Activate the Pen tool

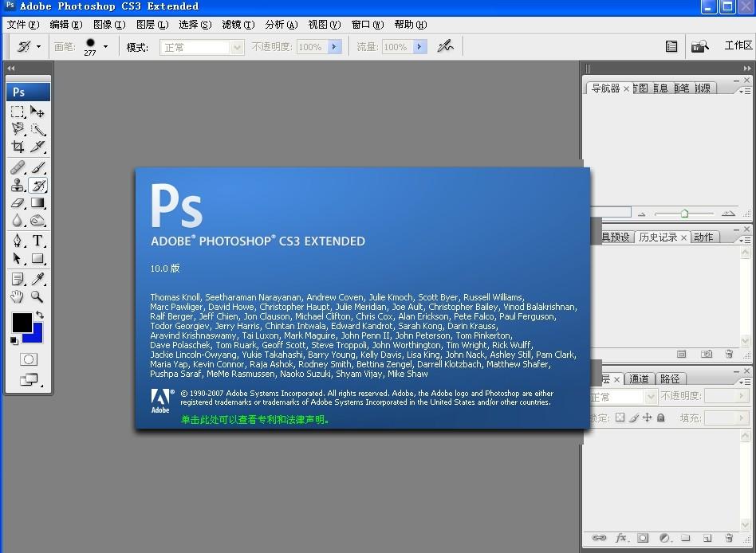click(18, 241)
